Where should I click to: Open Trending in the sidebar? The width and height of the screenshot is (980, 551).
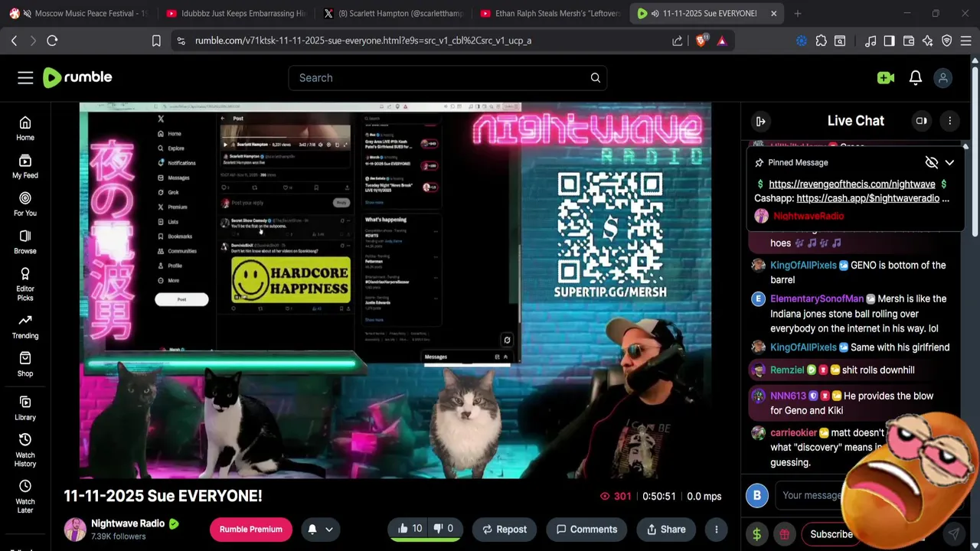[25, 327]
